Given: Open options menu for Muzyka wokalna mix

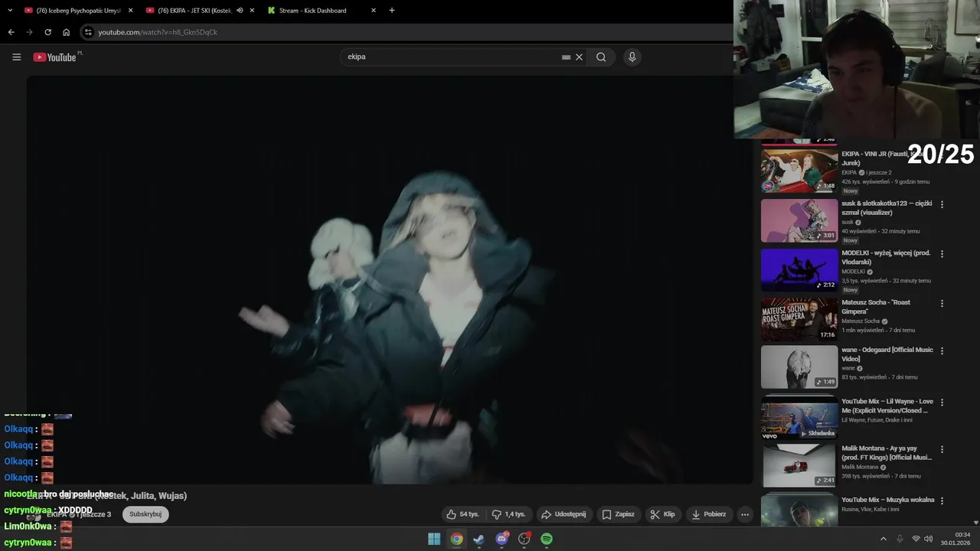Looking at the screenshot, I should (x=942, y=501).
